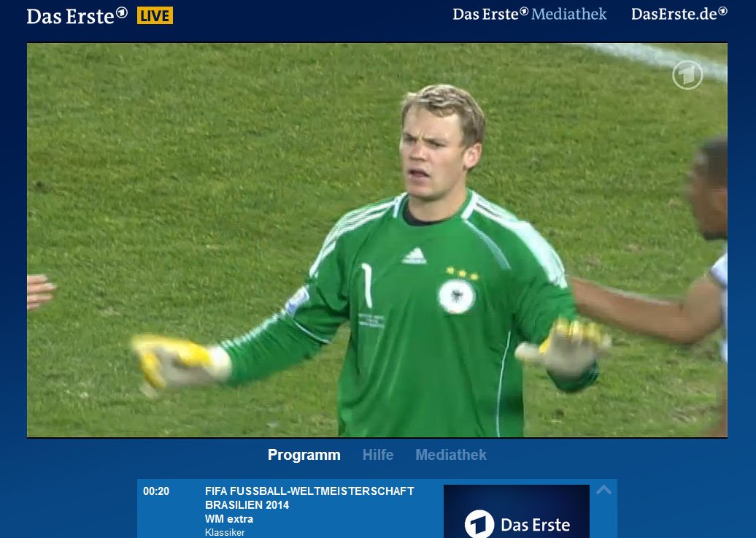
Task: Open Das Erste Mediathek header link
Action: [x=529, y=14]
